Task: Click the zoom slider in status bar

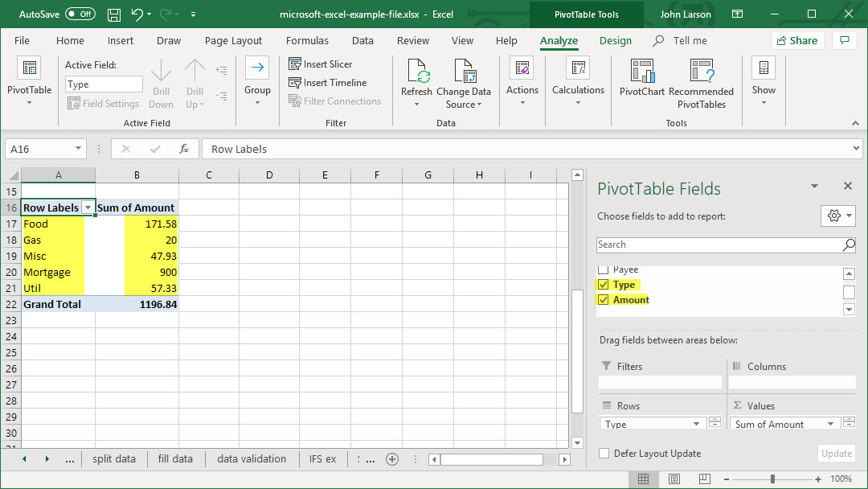Action: (772, 479)
